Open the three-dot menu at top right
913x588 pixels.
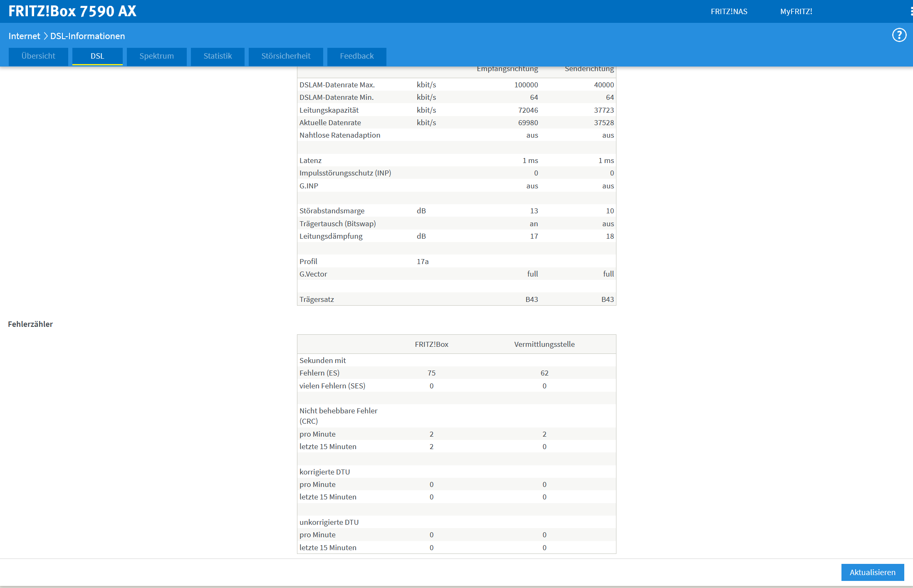tap(911, 11)
